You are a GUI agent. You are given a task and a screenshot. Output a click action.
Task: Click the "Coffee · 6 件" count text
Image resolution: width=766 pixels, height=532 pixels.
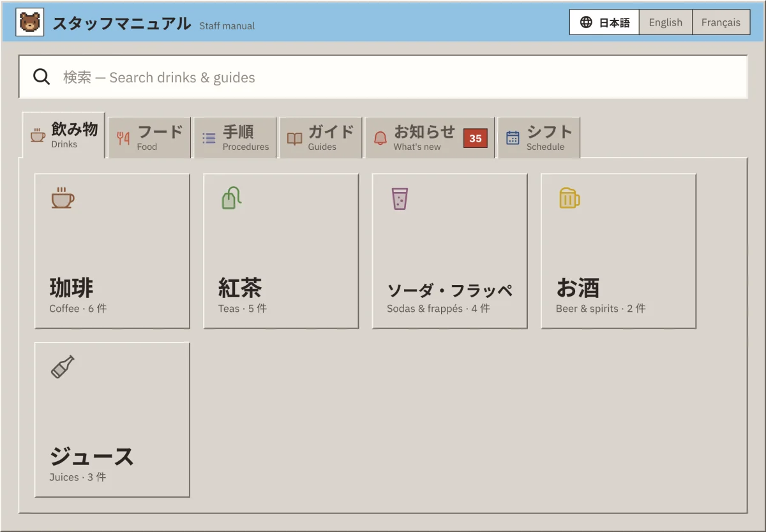tap(78, 309)
